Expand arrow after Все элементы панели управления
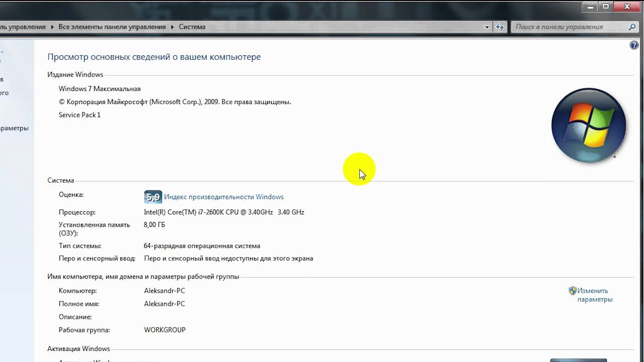Viewport: 644px width, 362px height. click(172, 27)
